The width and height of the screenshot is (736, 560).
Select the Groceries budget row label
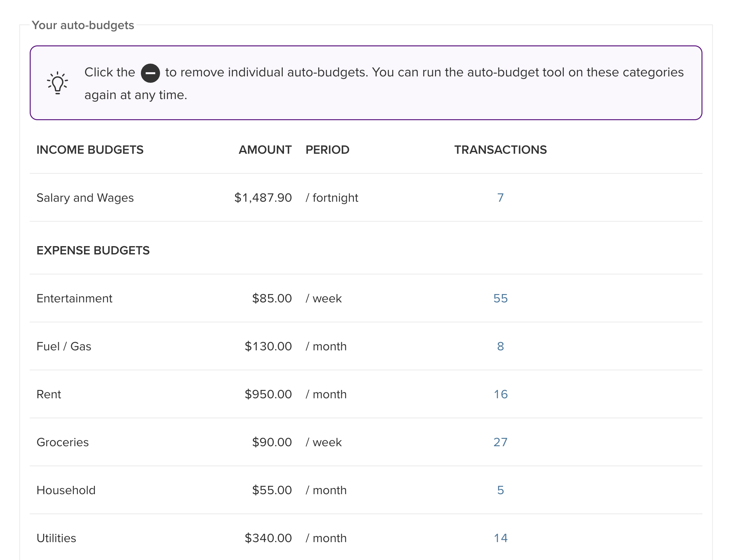pos(63,442)
